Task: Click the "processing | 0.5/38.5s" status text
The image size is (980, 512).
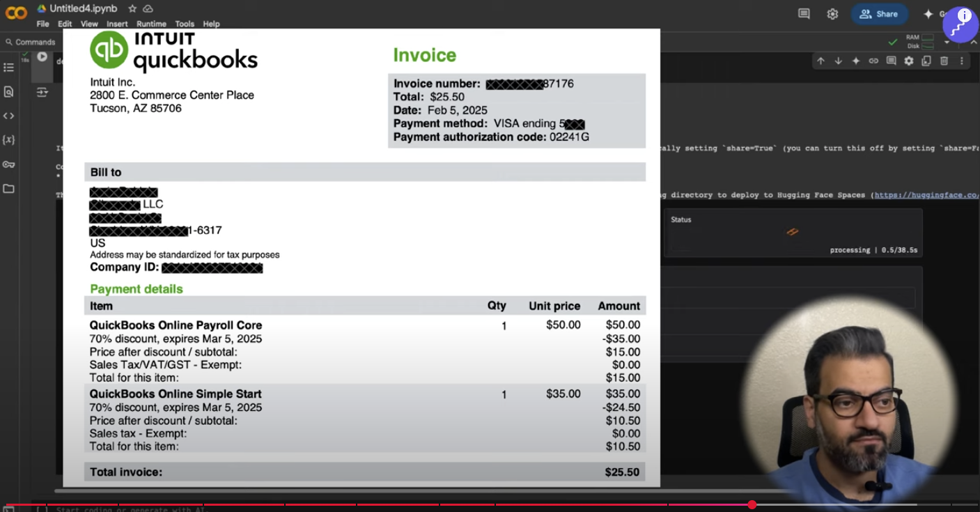Action: [x=873, y=250]
